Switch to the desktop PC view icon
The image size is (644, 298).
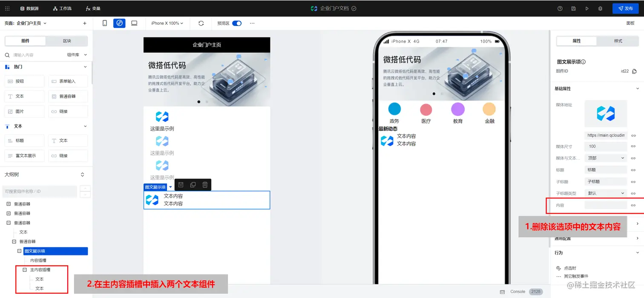tap(134, 23)
